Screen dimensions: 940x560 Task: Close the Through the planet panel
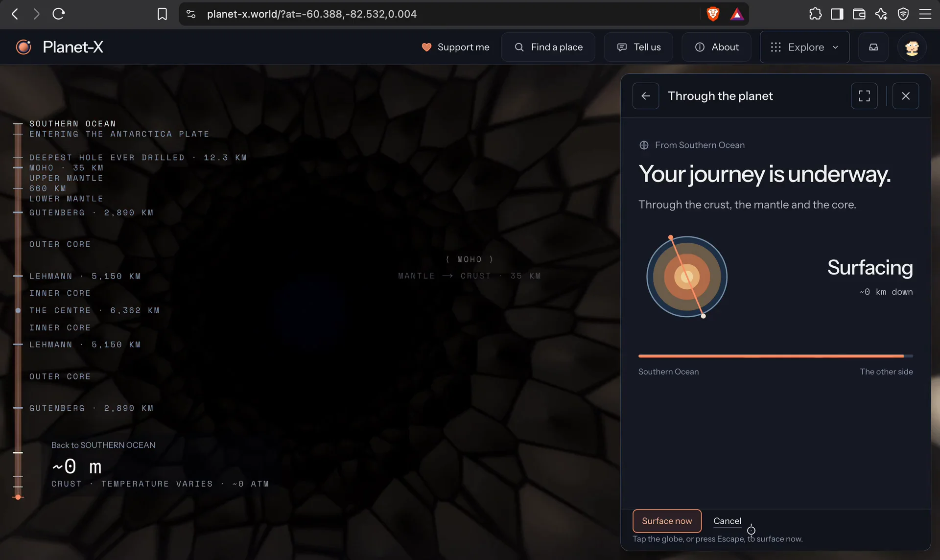click(906, 96)
